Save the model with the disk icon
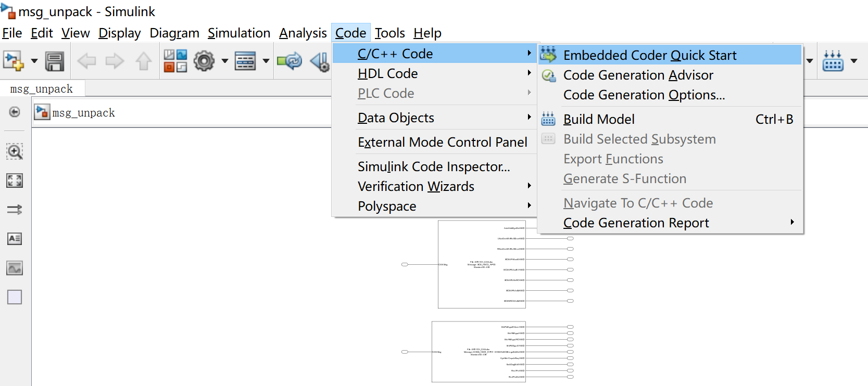 pyautogui.click(x=55, y=61)
